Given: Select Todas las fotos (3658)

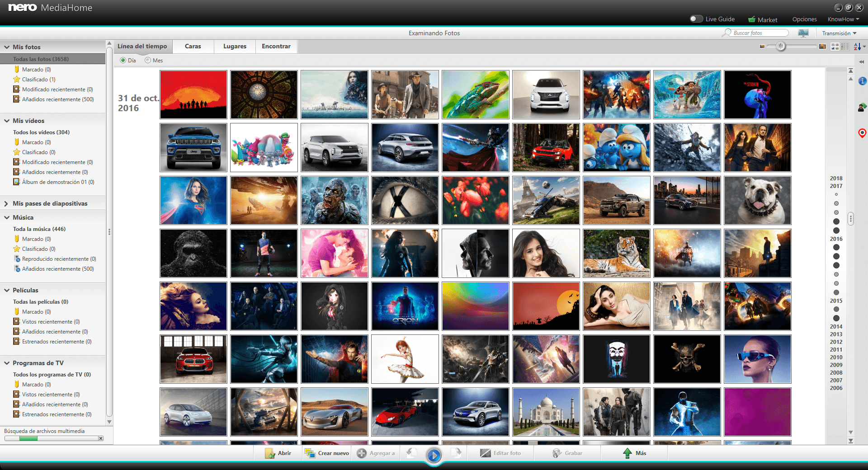Looking at the screenshot, I should click(x=53, y=59).
